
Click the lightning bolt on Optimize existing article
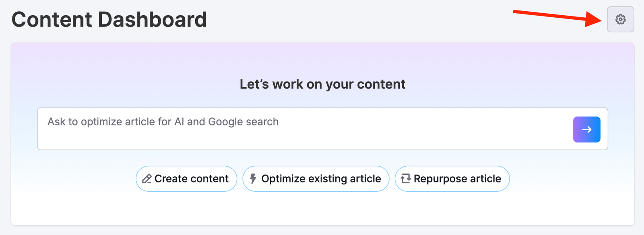[x=253, y=179]
